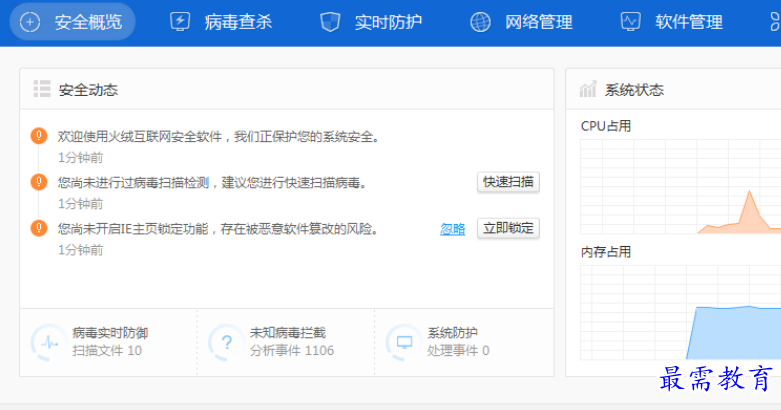Viewport: 781px width, 410px height.
Task: Click the 处理事件 0 statistic
Action: [x=458, y=351]
